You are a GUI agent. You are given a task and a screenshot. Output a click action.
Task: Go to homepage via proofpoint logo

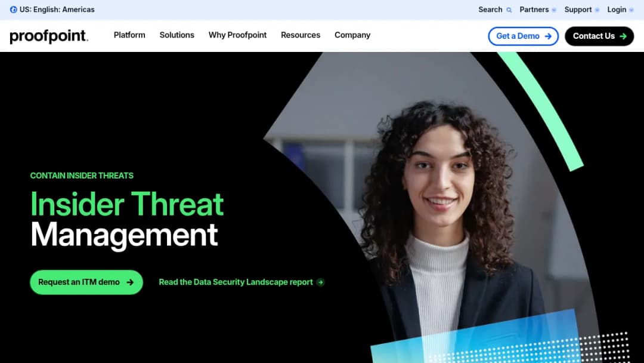pyautogui.click(x=49, y=36)
